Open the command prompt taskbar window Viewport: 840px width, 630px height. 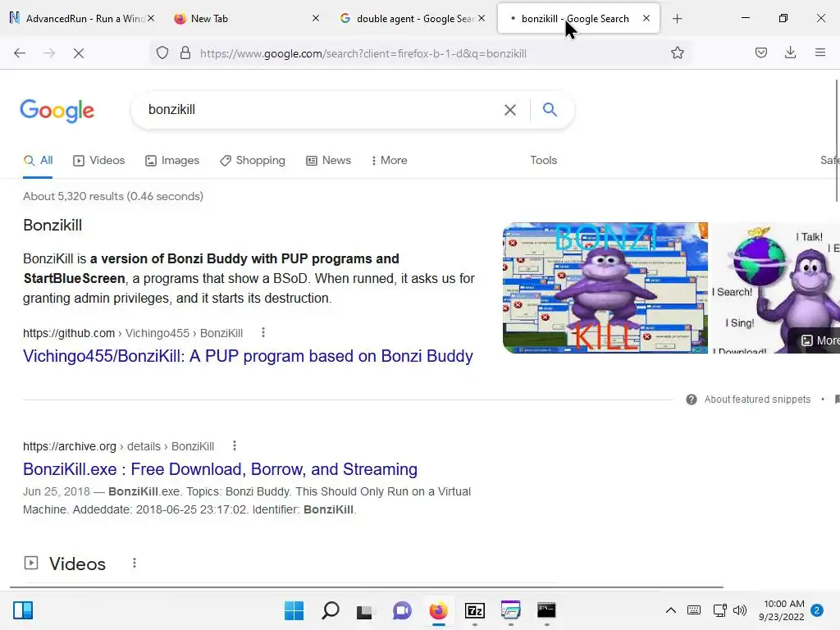tap(546, 610)
